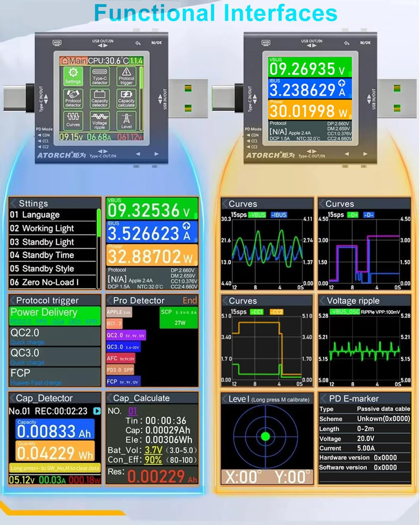
Task: Select the Protocol trigger icon
Action: [x=127, y=76]
